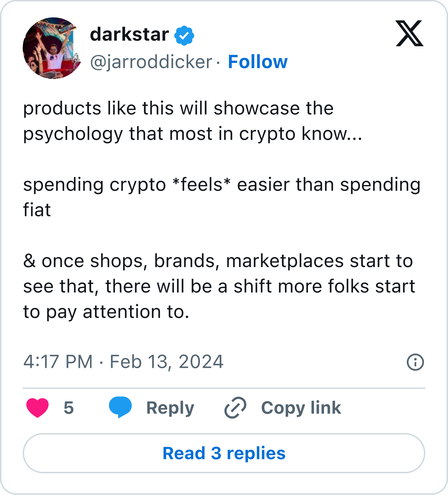The width and height of the screenshot is (448, 495).
Task: Open the tweet info icon
Action: 415,362
